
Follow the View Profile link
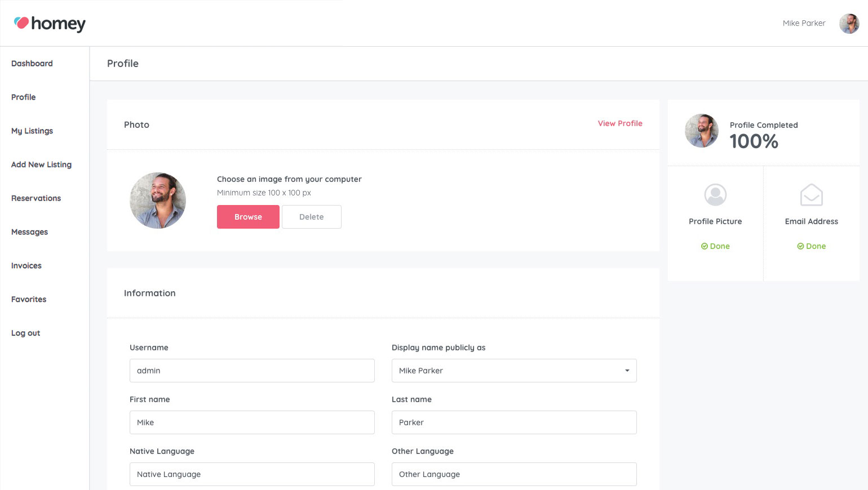pos(620,123)
